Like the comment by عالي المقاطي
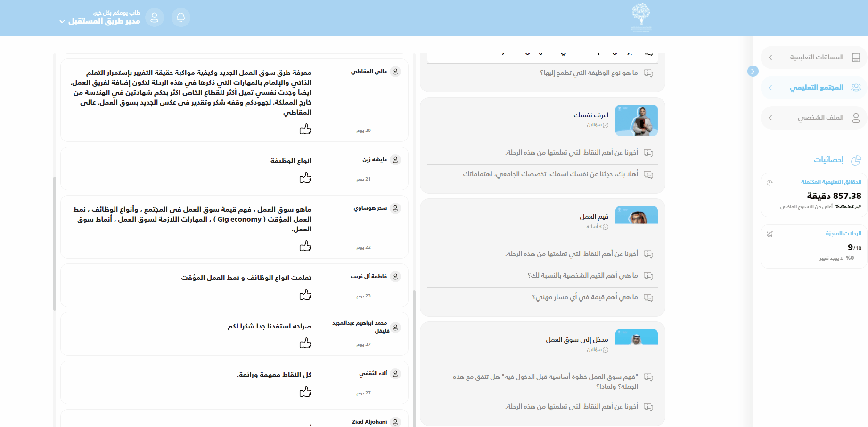Screen dimensions: 868x427 (305, 129)
